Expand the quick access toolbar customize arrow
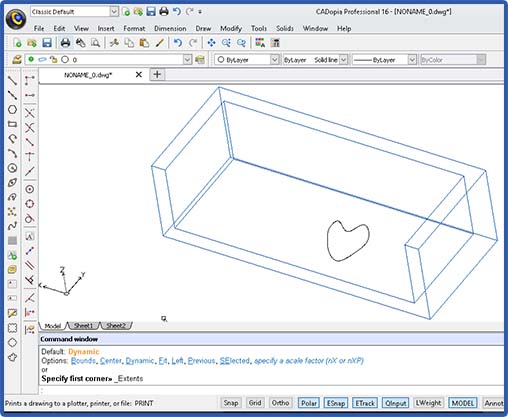 click(200, 12)
